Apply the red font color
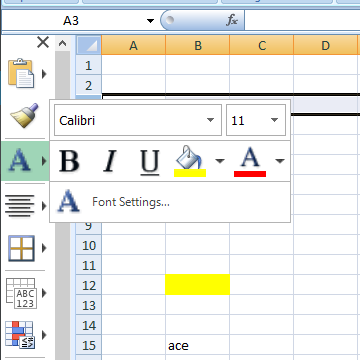The width and height of the screenshot is (360, 360). tap(250, 161)
